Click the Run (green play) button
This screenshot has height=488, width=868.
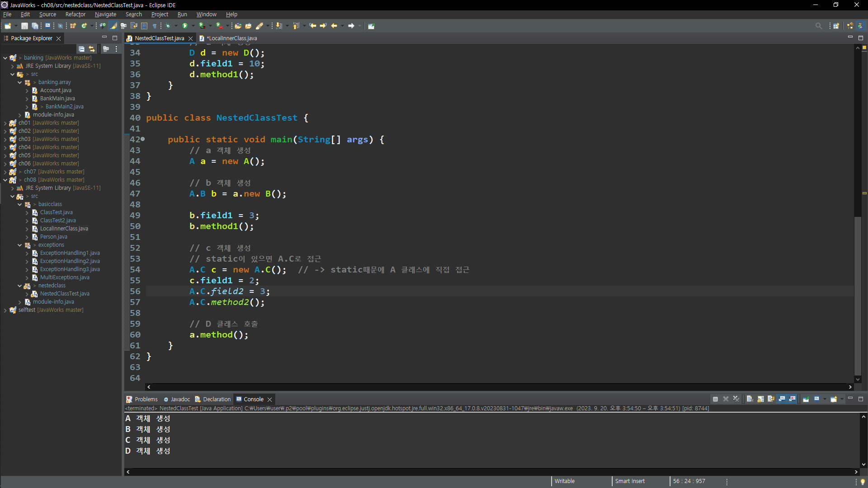185,26
